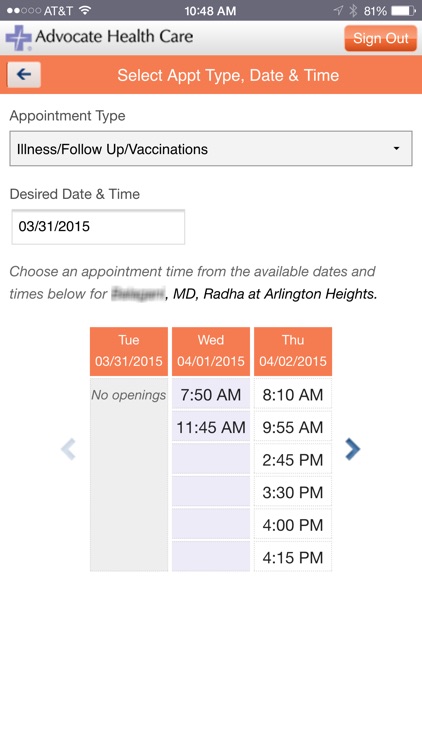Select the Tue 03/31/2015 column header
Screen dimensions: 422x750
(x=129, y=351)
